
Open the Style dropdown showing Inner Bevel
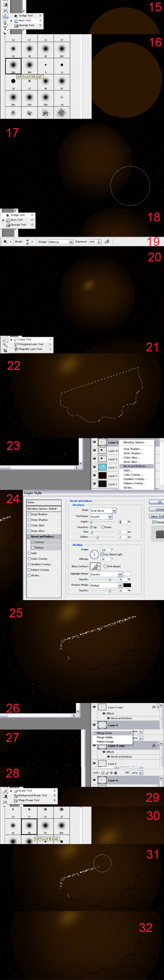(114, 510)
